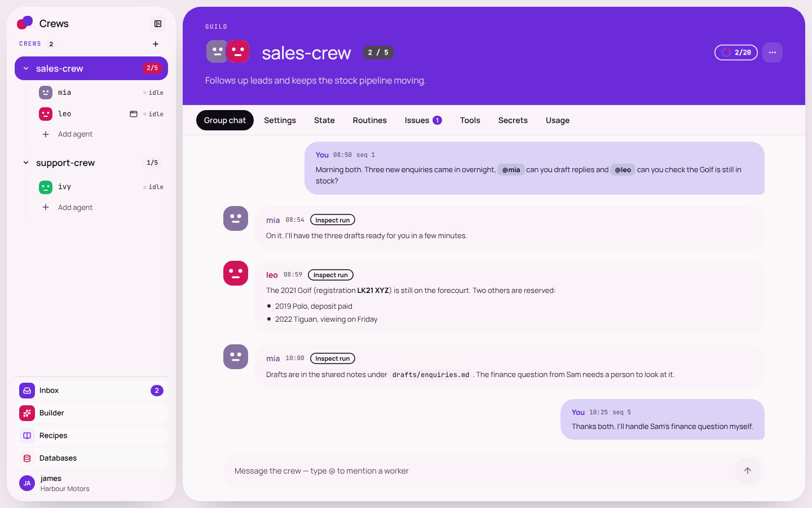Click mia's avatar beside 08:54 message
Image resolution: width=812 pixels, height=508 pixels.
[236, 218]
